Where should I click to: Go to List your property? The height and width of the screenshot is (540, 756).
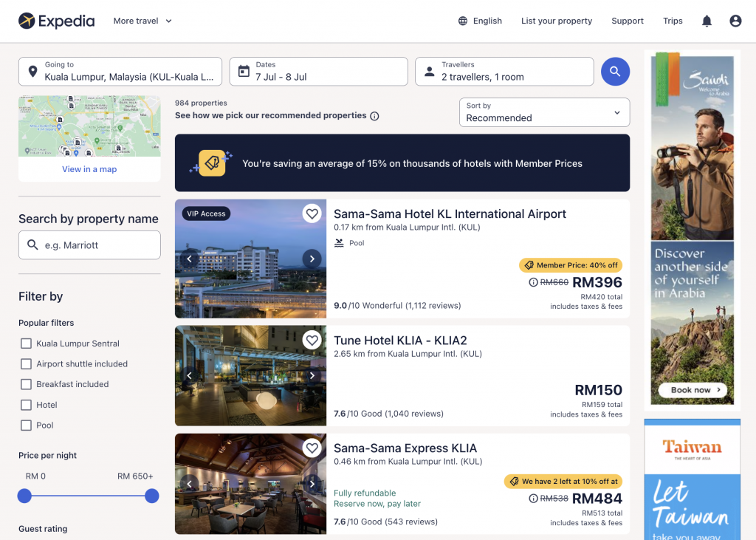pyautogui.click(x=557, y=21)
